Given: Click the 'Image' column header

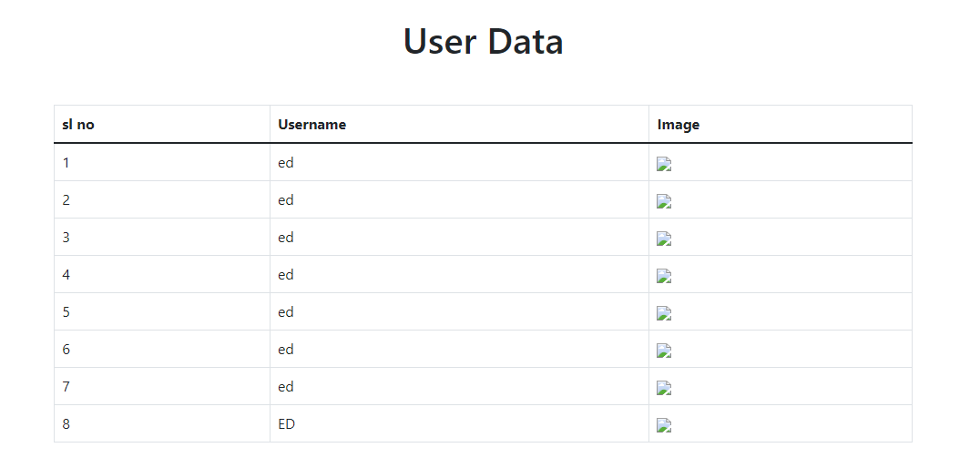Looking at the screenshot, I should [x=679, y=125].
